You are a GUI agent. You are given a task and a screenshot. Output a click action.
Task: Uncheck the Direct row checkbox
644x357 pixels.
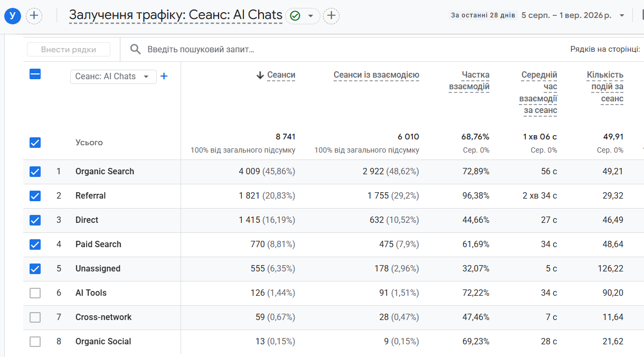tap(35, 220)
